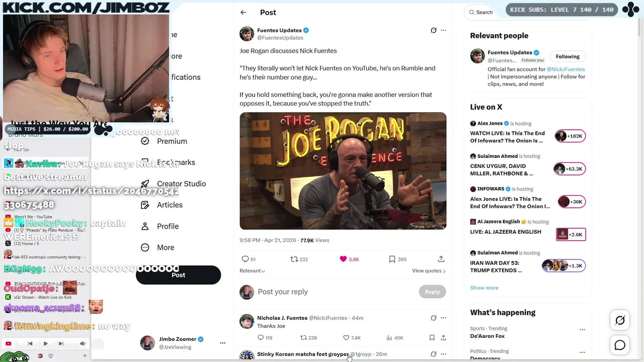Expand the Relevant replies sort dropdown
644x362 pixels.
(252, 271)
